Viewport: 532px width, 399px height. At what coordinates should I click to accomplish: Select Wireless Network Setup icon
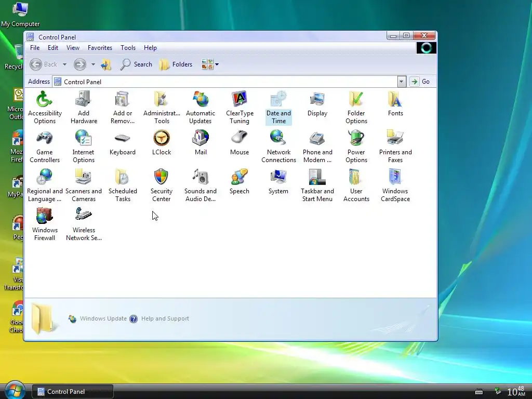click(x=84, y=224)
